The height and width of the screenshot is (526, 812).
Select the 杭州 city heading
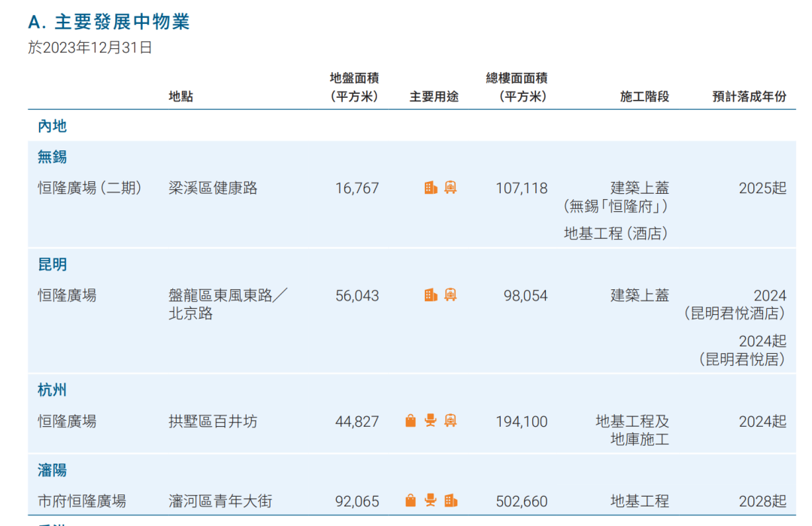[x=53, y=390]
